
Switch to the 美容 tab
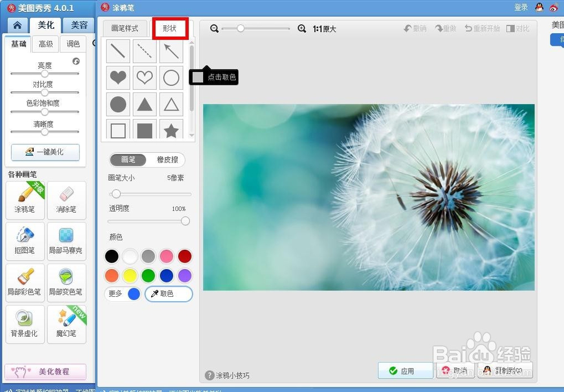click(79, 25)
